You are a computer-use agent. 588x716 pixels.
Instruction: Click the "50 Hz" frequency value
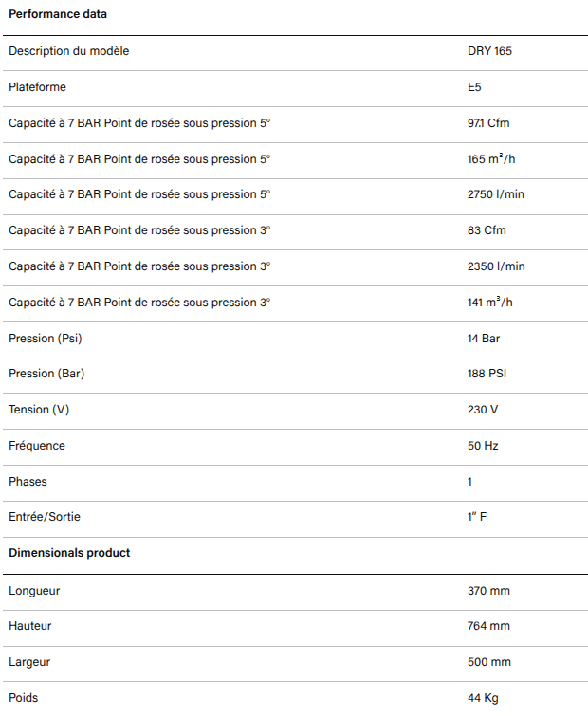pos(483,446)
